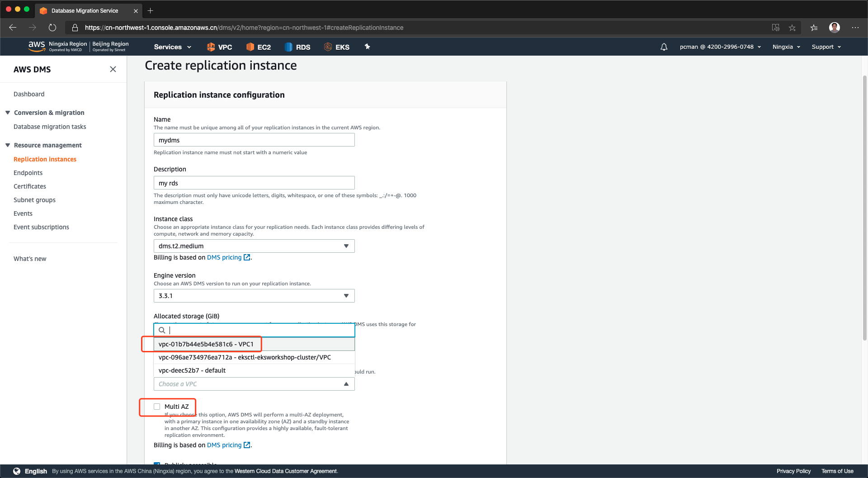
Task: Collapse the Choose a VPC dropdown
Action: pos(346,384)
